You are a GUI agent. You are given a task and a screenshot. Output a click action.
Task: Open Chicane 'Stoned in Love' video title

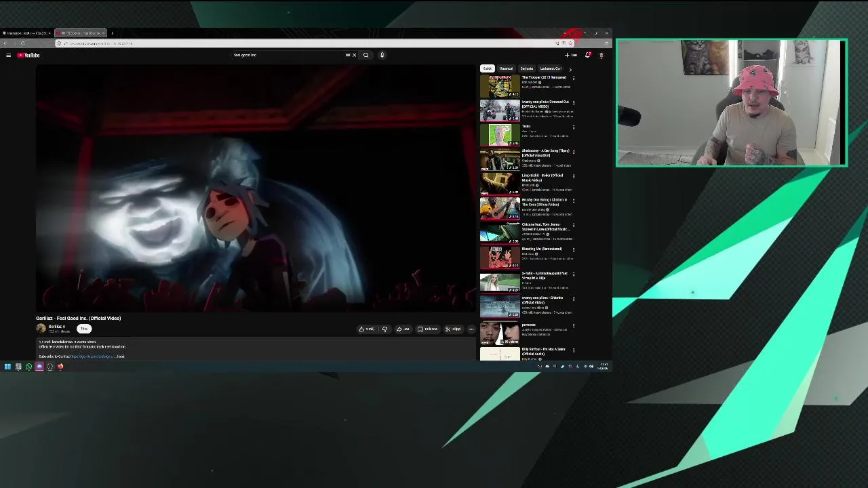(x=546, y=226)
